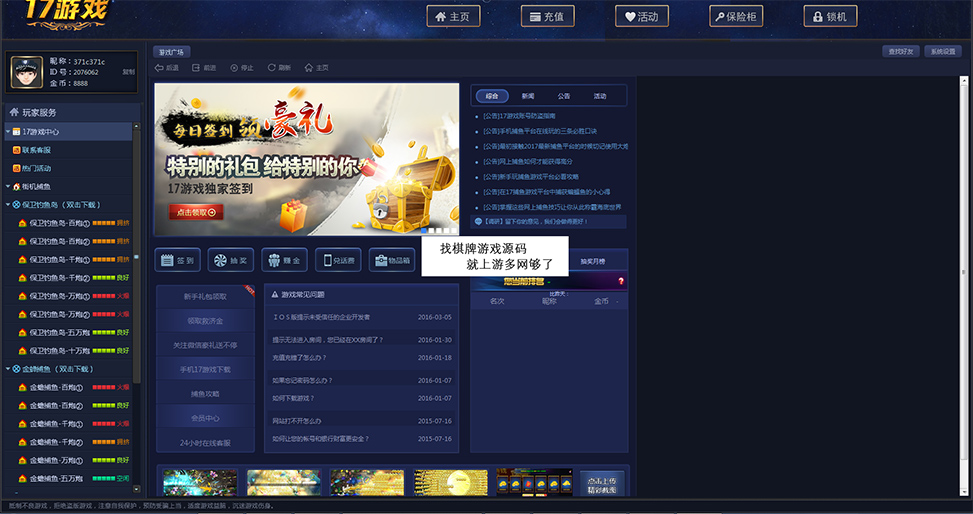Switch to the 新闻 news tab

click(x=527, y=96)
